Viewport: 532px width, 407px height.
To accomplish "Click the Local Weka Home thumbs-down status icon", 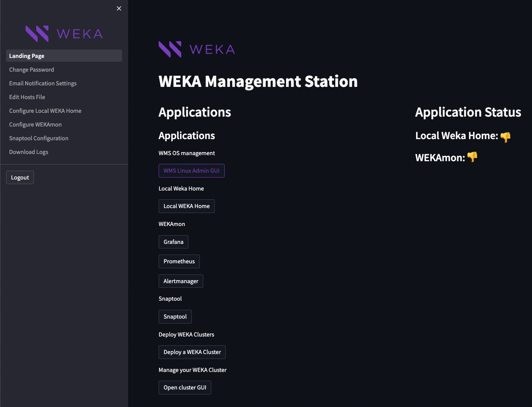I will [x=505, y=137].
